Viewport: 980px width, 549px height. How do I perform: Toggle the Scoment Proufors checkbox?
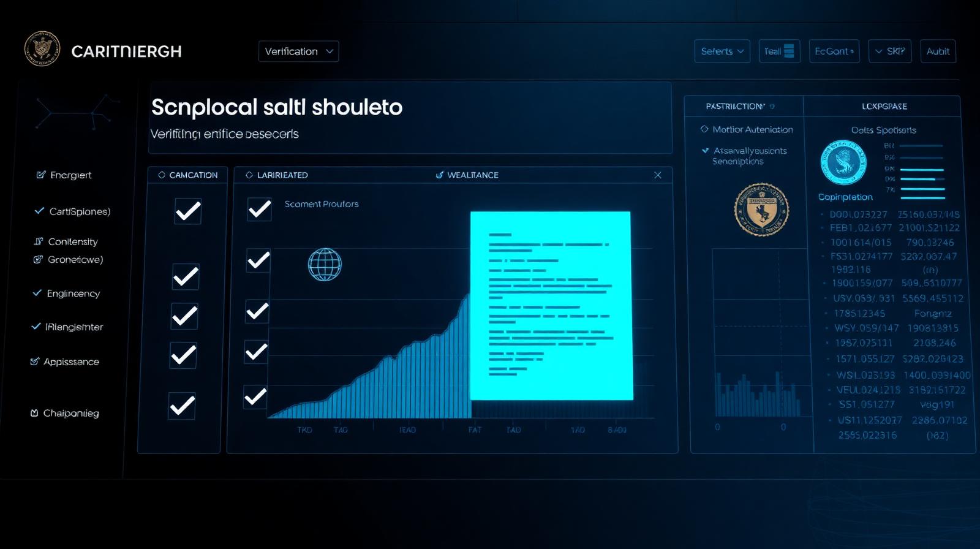click(x=260, y=209)
